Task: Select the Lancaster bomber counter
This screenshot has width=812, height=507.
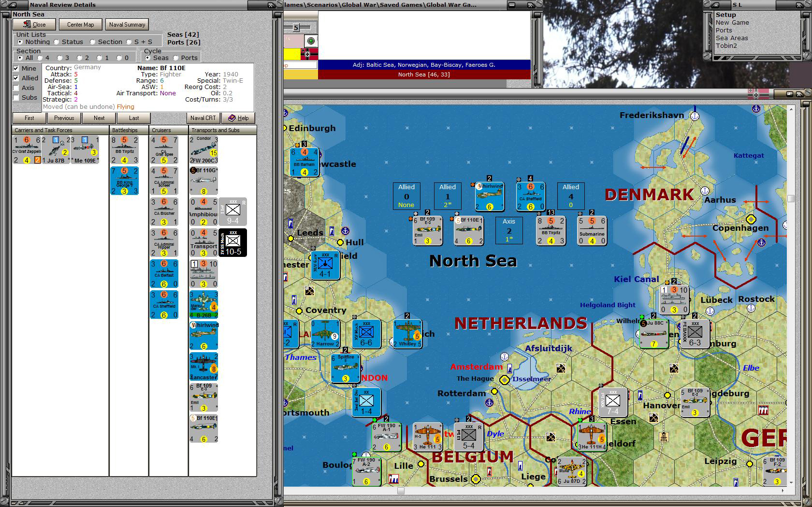Action: click(x=204, y=367)
